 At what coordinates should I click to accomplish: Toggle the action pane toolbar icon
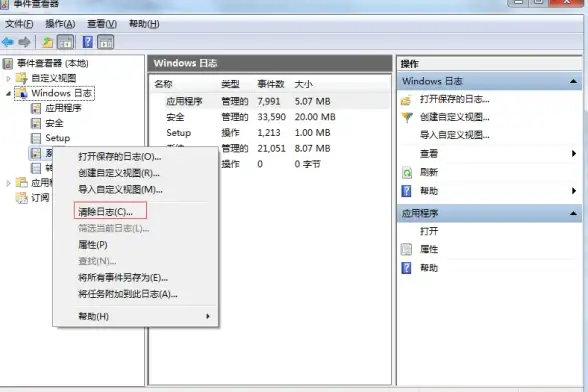[x=106, y=42]
